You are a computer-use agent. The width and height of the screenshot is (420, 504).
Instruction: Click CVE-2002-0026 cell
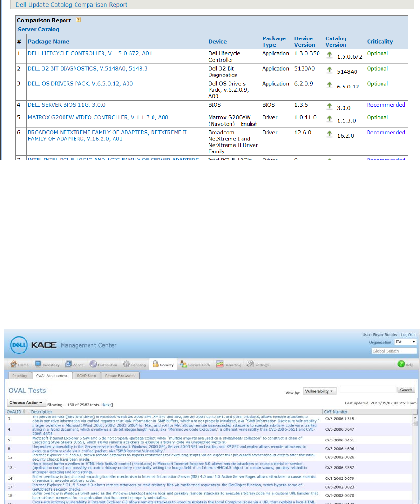[x=339, y=457]
